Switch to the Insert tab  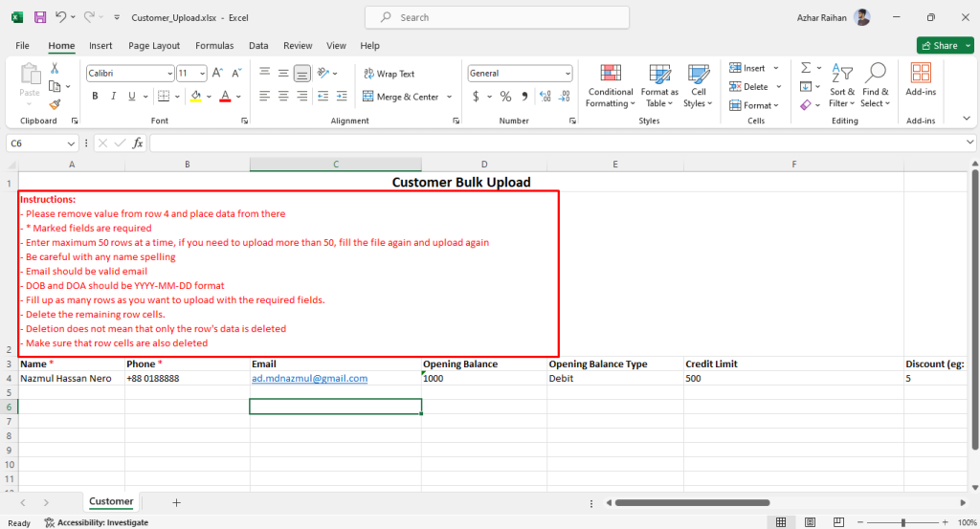pyautogui.click(x=100, y=46)
